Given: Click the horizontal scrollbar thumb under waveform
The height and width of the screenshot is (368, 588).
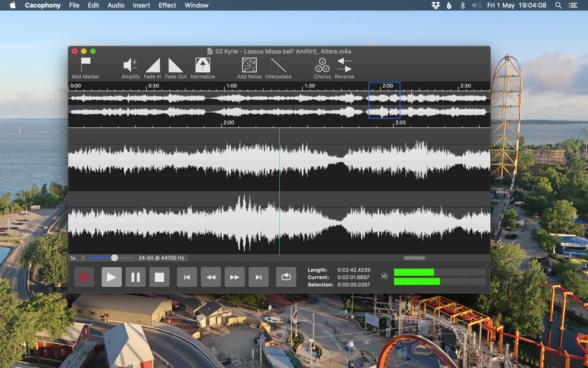Looking at the screenshot, I should point(414,258).
